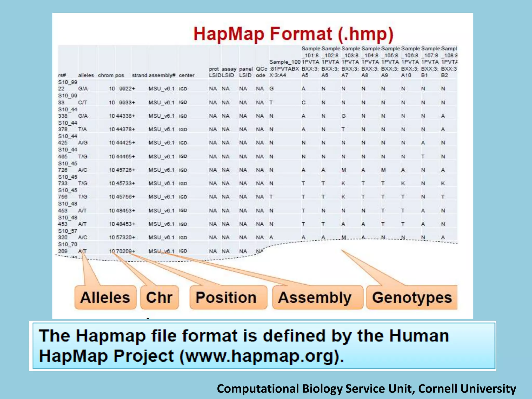The height and width of the screenshot is (399, 532).
Task: Click position value 57320 in table
Action: click(124, 237)
